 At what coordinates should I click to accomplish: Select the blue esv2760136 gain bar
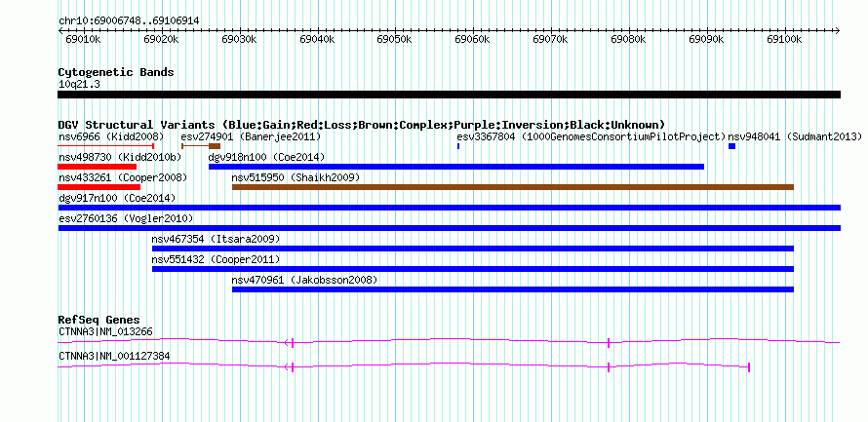449,228
